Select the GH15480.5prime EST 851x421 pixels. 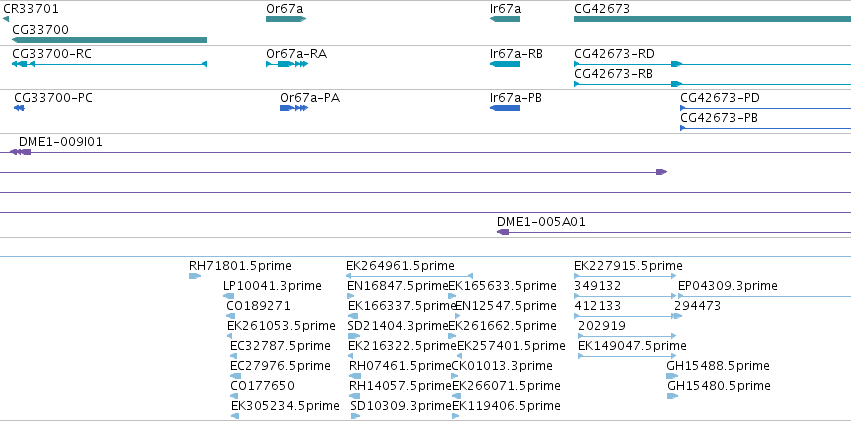coord(672,396)
